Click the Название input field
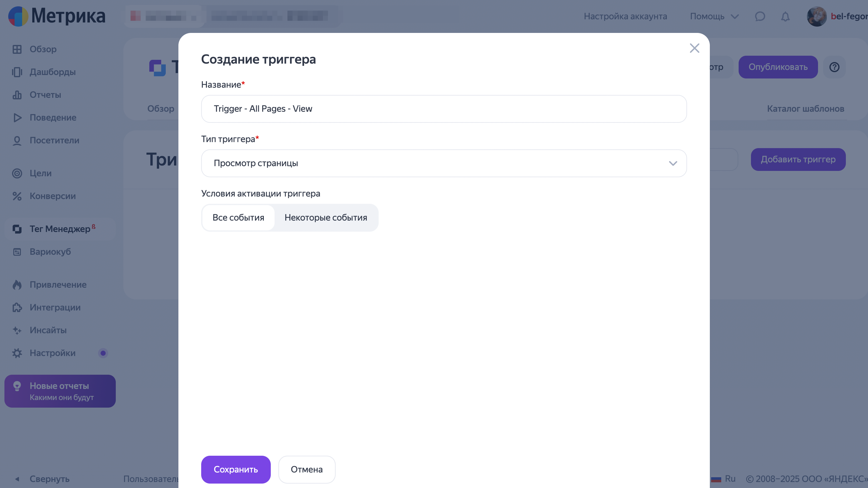This screenshot has width=868, height=488. point(443,109)
